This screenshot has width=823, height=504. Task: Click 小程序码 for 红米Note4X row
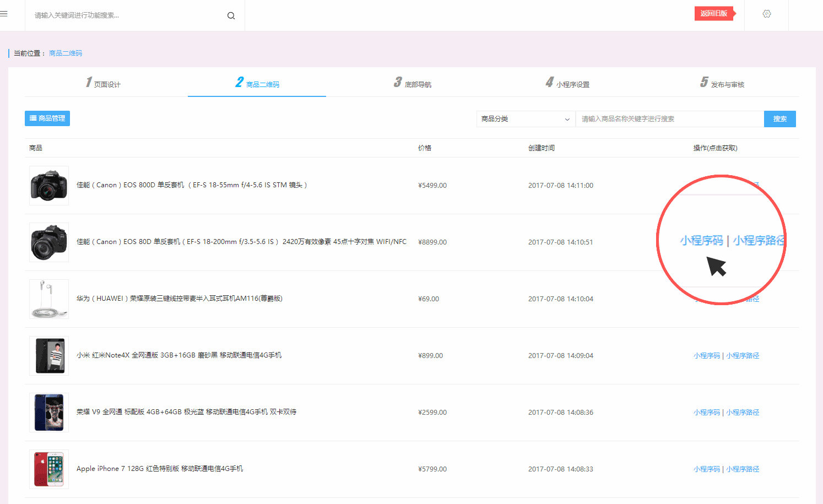pos(707,356)
